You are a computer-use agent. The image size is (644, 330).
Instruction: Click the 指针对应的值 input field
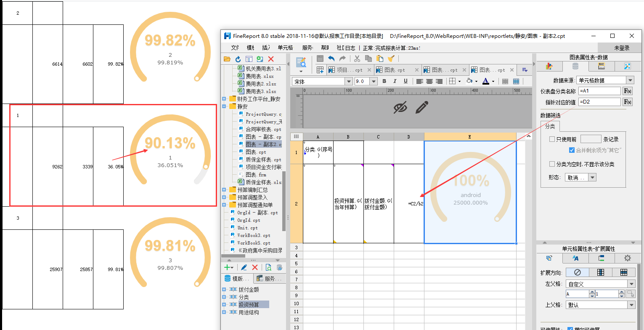pyautogui.click(x=599, y=102)
